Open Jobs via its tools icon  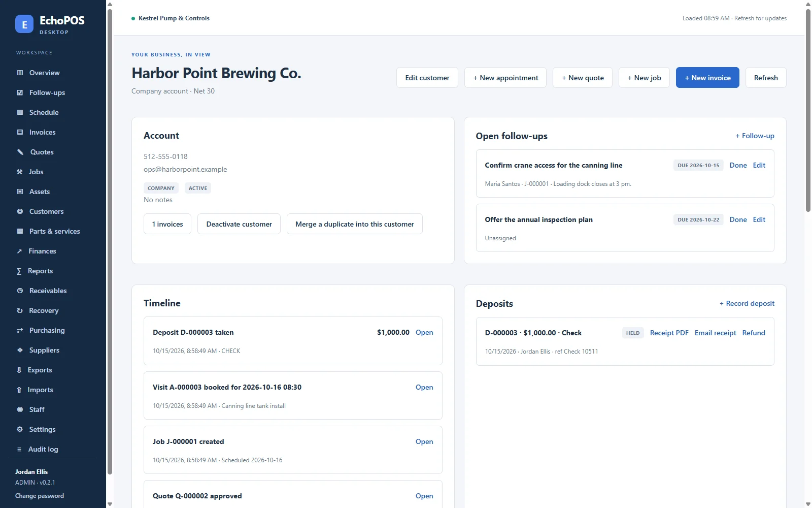click(20, 172)
